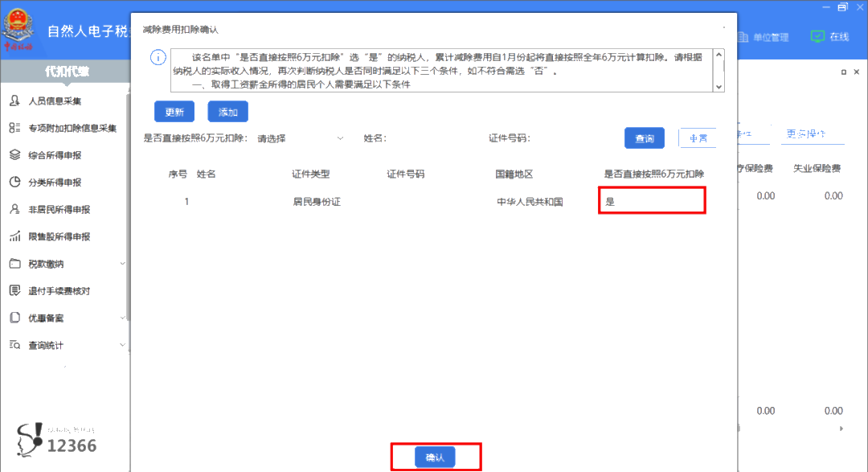
Task: Click the 确认 button at the bottom
Action: pyautogui.click(x=435, y=457)
